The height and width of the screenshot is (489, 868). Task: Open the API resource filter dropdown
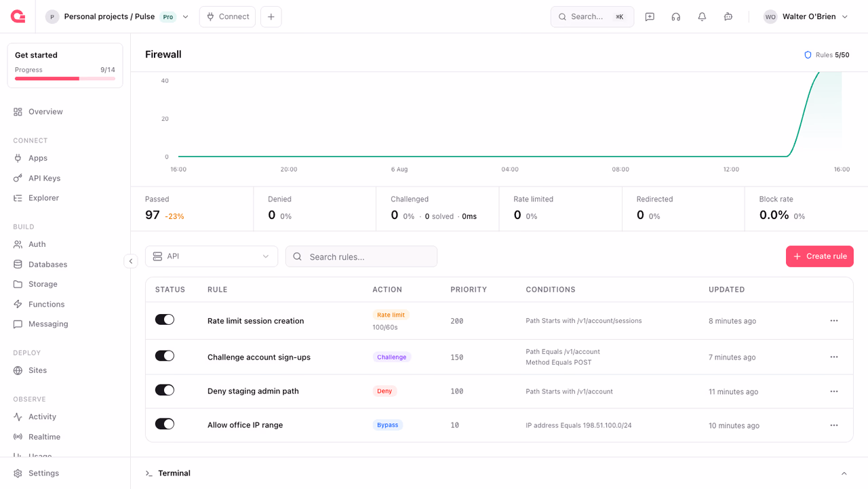point(212,256)
